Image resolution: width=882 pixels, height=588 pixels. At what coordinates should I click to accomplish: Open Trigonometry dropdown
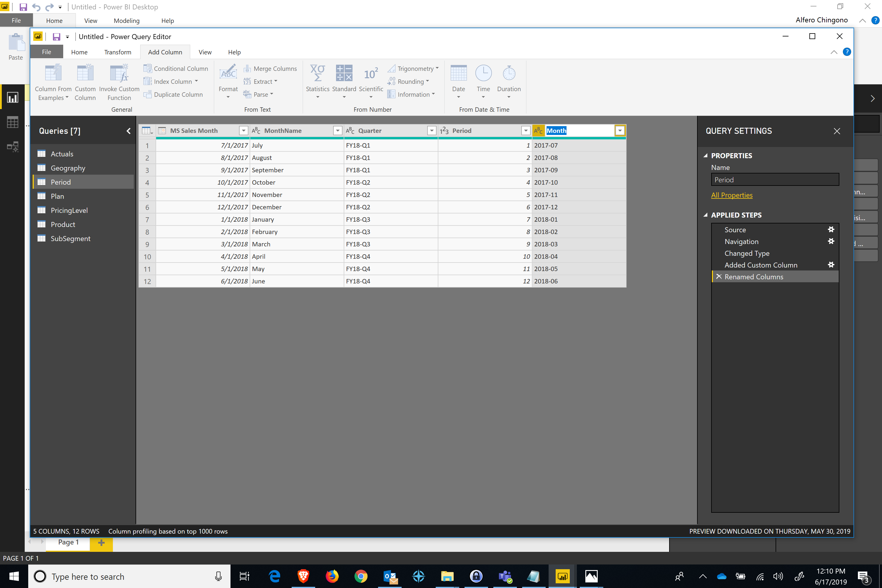(x=413, y=69)
